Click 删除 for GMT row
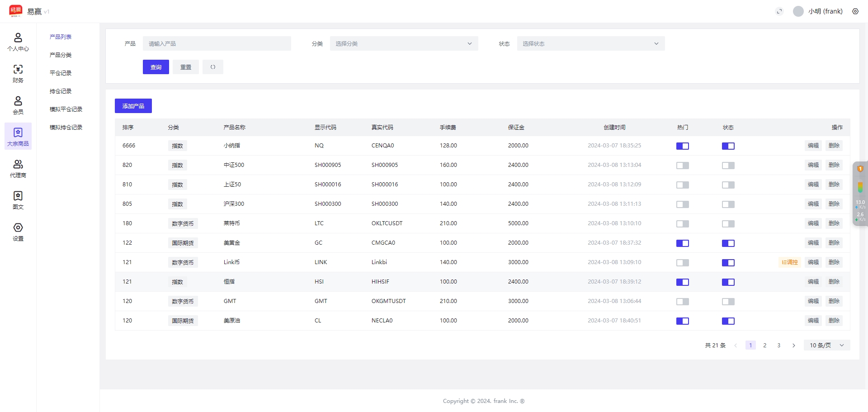 point(834,301)
